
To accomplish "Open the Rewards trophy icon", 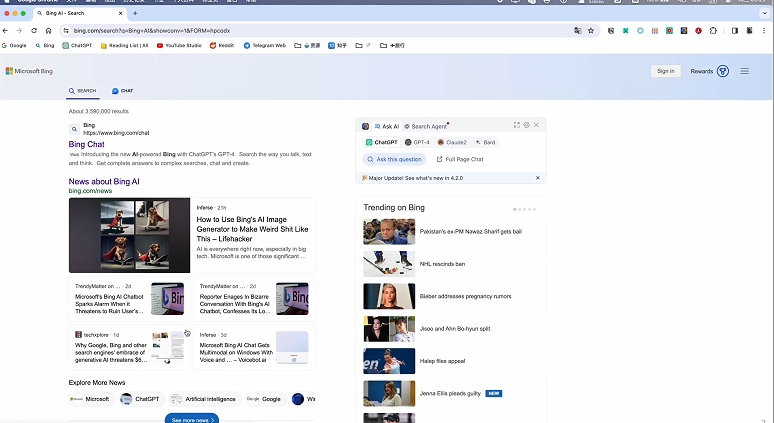I will coord(723,71).
